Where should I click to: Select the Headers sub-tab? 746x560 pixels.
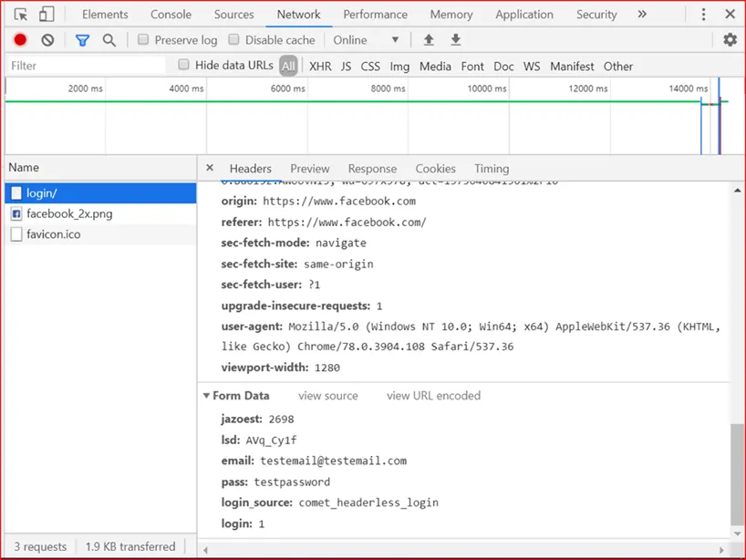pyautogui.click(x=250, y=169)
